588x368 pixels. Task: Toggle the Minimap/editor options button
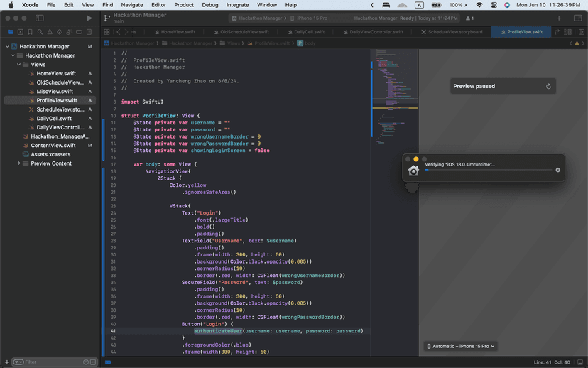[567, 32]
